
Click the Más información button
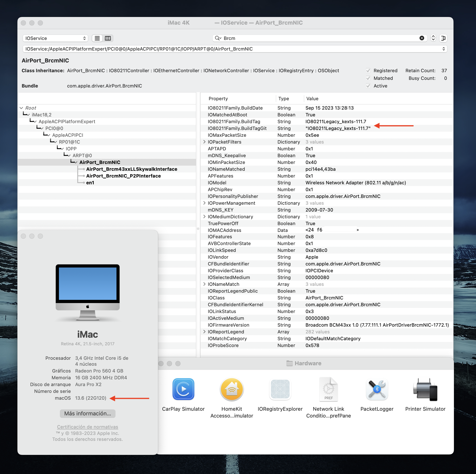point(87,413)
